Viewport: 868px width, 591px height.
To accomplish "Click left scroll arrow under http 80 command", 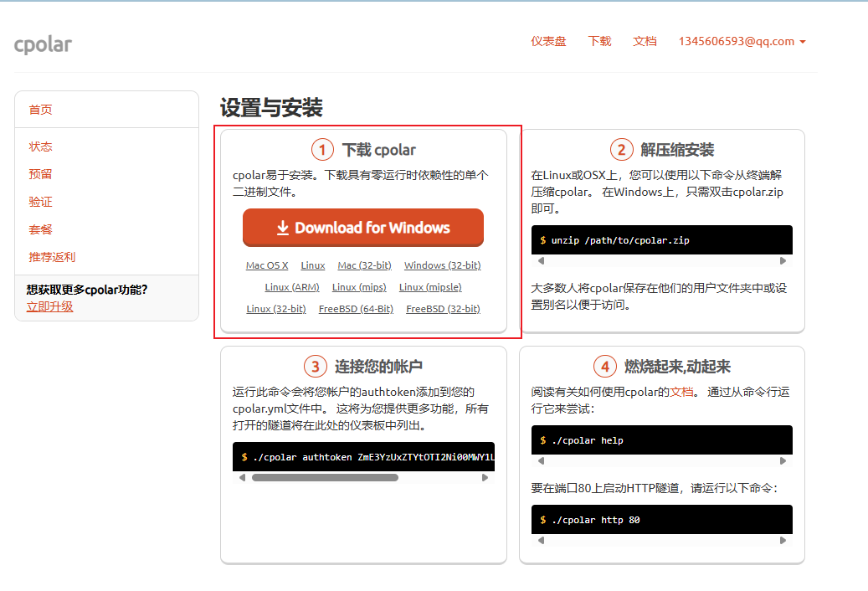I will coord(541,541).
